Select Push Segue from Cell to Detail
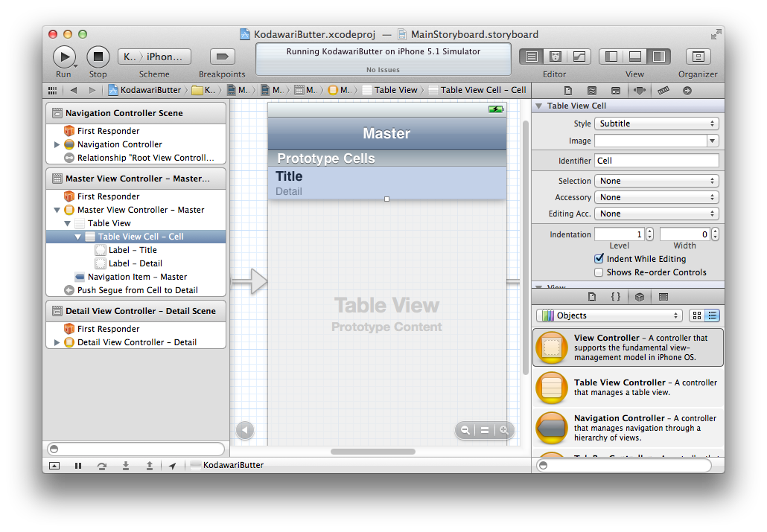The height and width of the screenshot is (532, 767). coord(136,290)
